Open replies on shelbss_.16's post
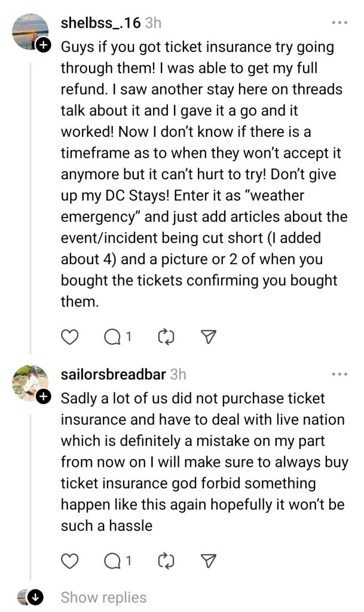Viewport: 364px width, 612px height. click(x=117, y=338)
